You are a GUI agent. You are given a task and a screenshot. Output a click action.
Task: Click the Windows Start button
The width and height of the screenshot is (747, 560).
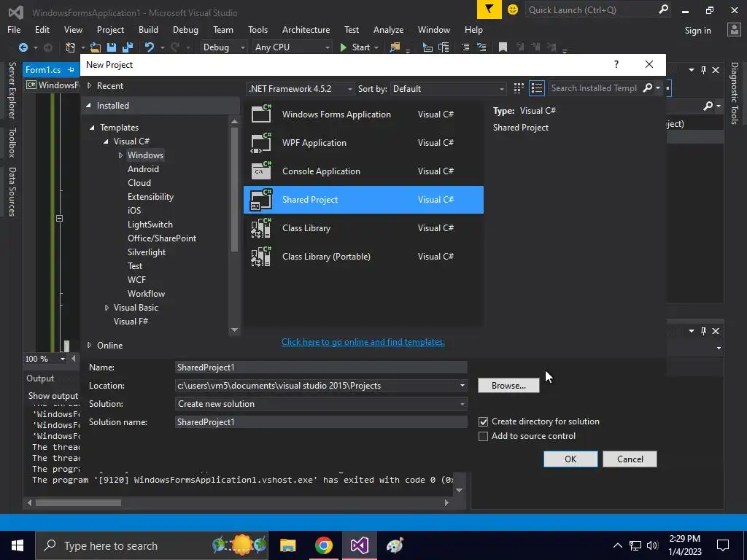18,545
